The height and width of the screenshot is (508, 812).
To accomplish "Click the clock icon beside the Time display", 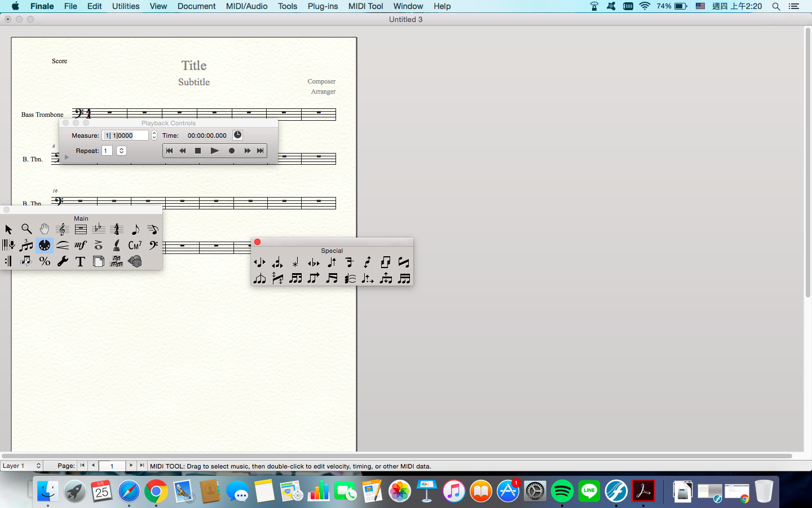I will point(237,135).
